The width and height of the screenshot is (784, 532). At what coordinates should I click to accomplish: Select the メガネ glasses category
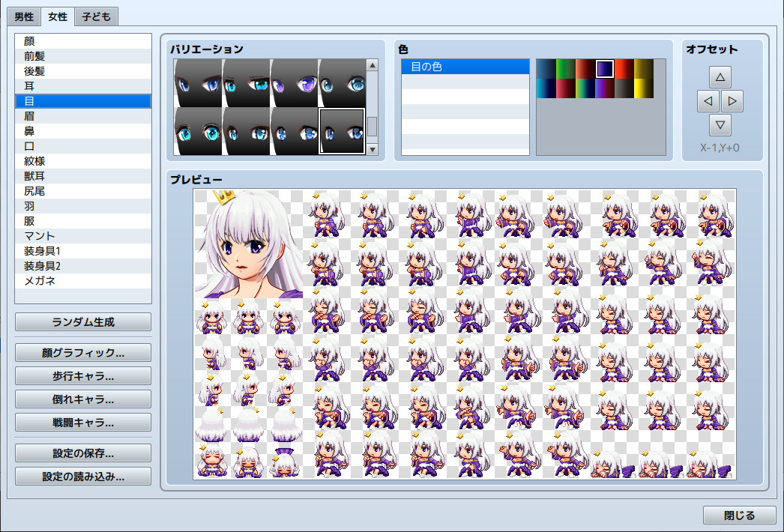[82, 281]
